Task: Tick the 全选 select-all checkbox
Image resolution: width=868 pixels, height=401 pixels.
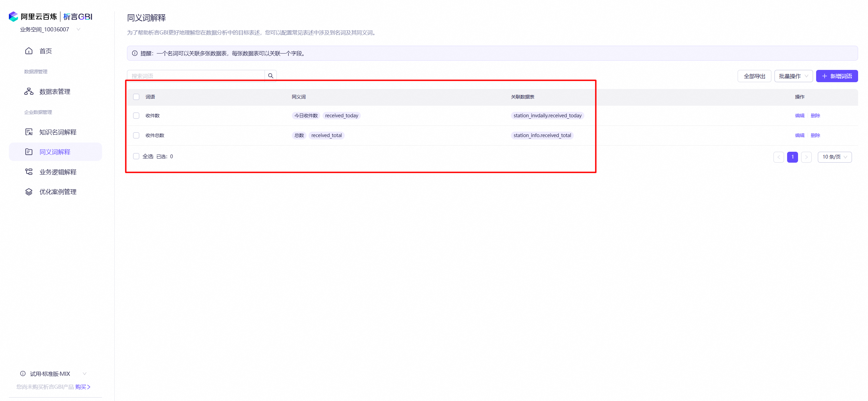Action: pyautogui.click(x=136, y=156)
